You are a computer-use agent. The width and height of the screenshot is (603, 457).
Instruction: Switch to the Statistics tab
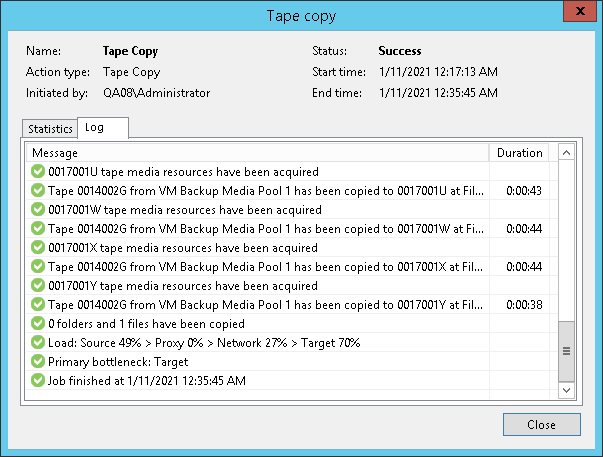click(50, 129)
